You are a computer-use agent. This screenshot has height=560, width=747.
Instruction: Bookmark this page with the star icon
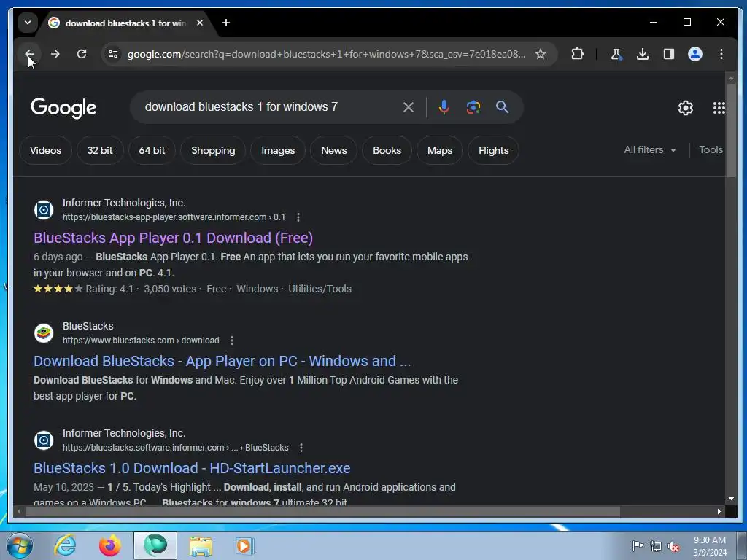(x=541, y=54)
